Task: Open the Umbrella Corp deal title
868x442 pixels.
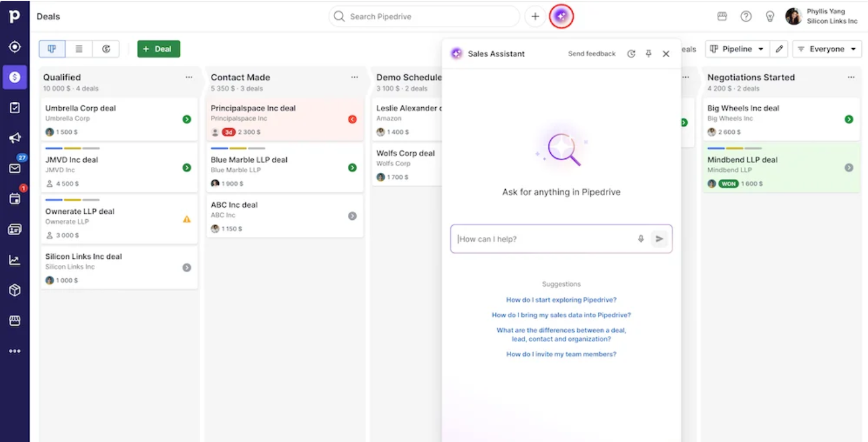Action: click(x=80, y=108)
